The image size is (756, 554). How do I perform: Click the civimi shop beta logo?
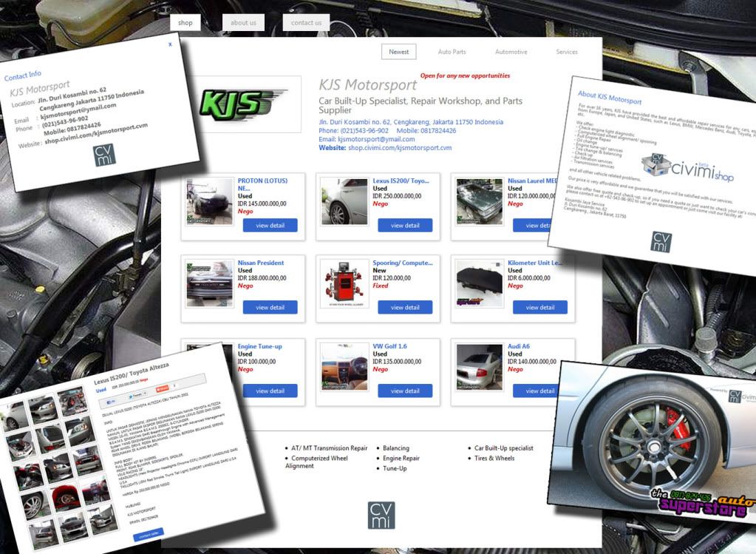pos(687,167)
